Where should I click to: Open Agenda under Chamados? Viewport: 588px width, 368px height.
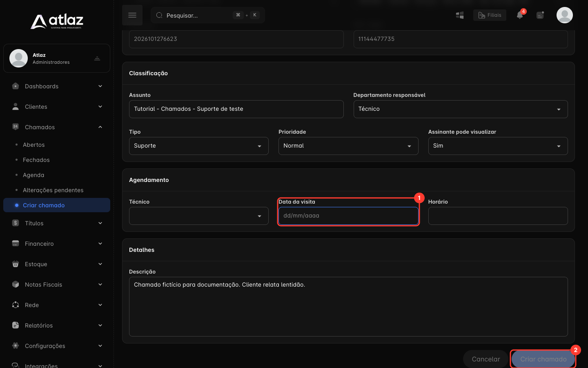33,175
